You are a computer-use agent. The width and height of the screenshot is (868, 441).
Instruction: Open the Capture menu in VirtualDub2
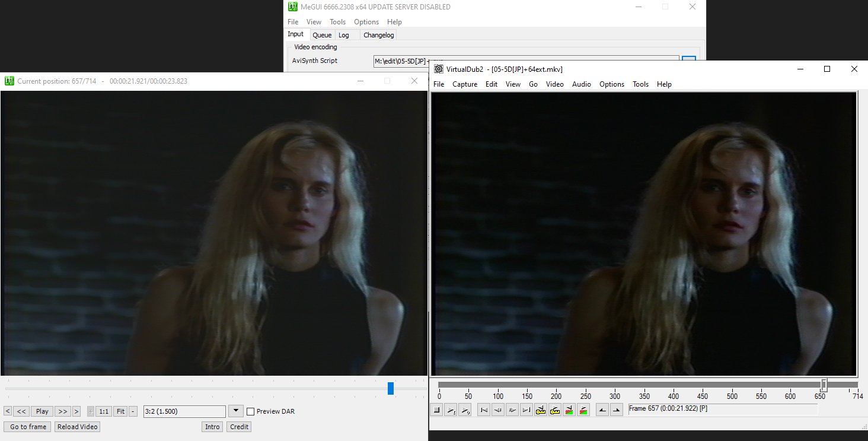pyautogui.click(x=465, y=84)
